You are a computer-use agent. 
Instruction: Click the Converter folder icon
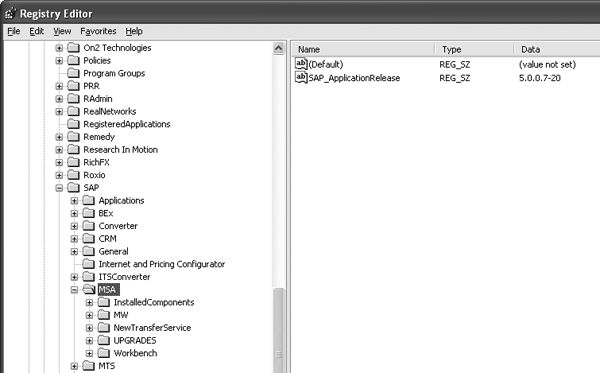[x=88, y=226]
